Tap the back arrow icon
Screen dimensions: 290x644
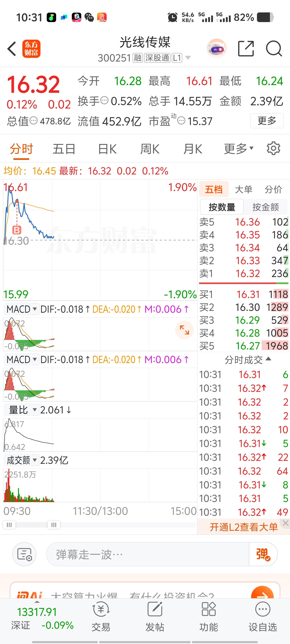(12, 49)
